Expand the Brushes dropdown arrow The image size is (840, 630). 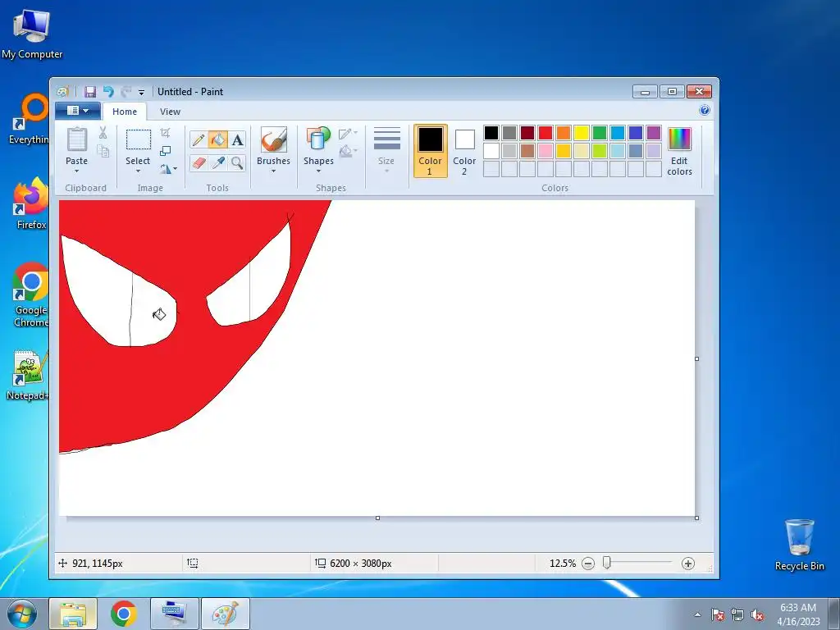[273, 171]
